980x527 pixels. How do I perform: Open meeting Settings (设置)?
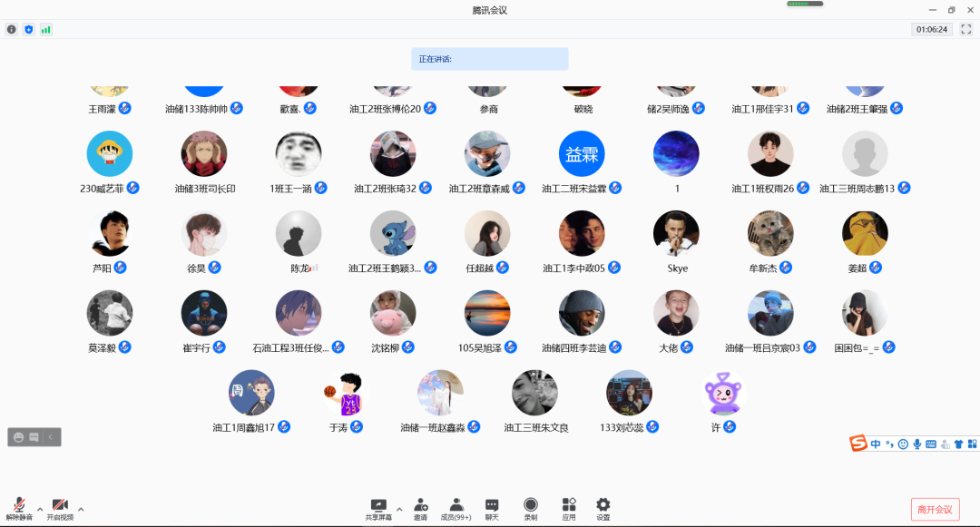coord(603,509)
